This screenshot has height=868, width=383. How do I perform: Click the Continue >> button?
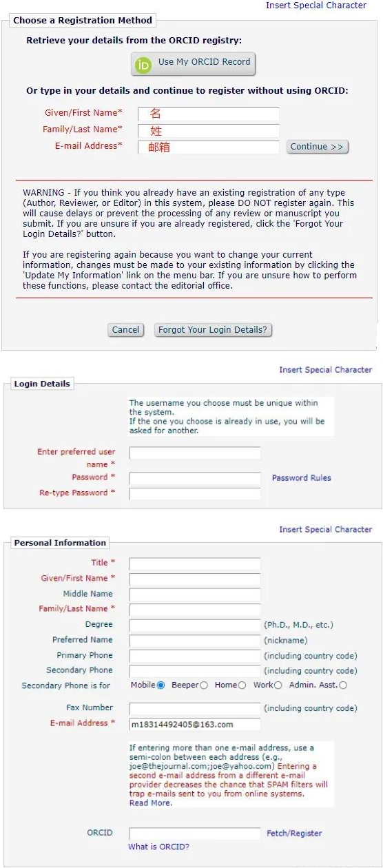(x=317, y=147)
